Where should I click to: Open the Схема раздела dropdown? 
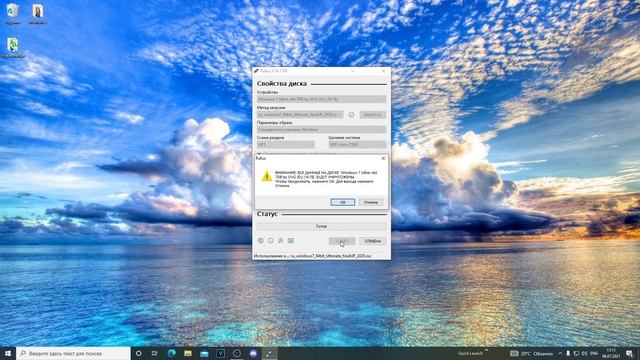tap(286, 144)
